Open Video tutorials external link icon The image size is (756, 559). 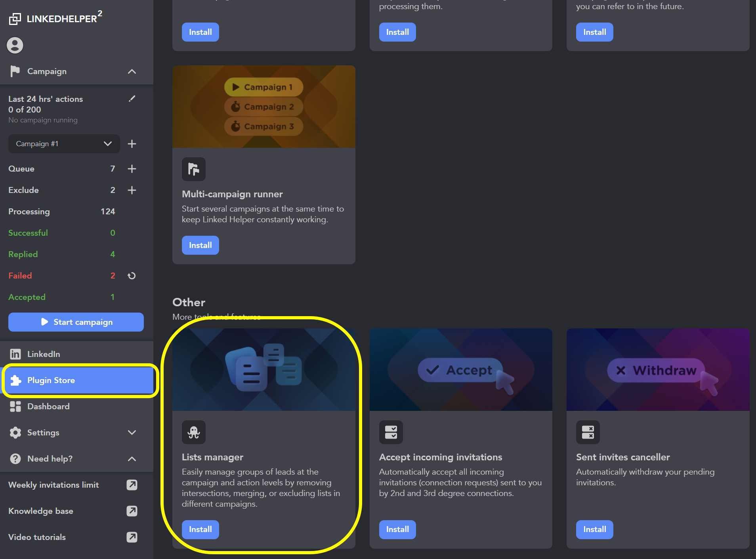(132, 537)
